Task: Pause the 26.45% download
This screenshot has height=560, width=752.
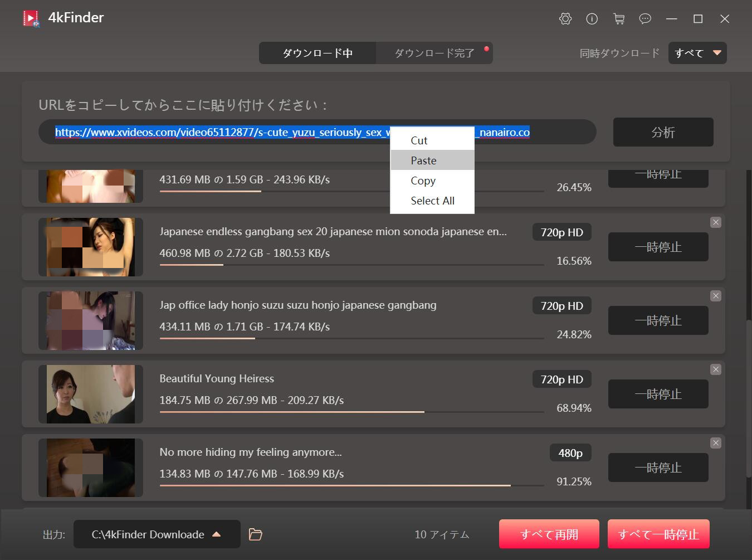Action: pos(658,177)
